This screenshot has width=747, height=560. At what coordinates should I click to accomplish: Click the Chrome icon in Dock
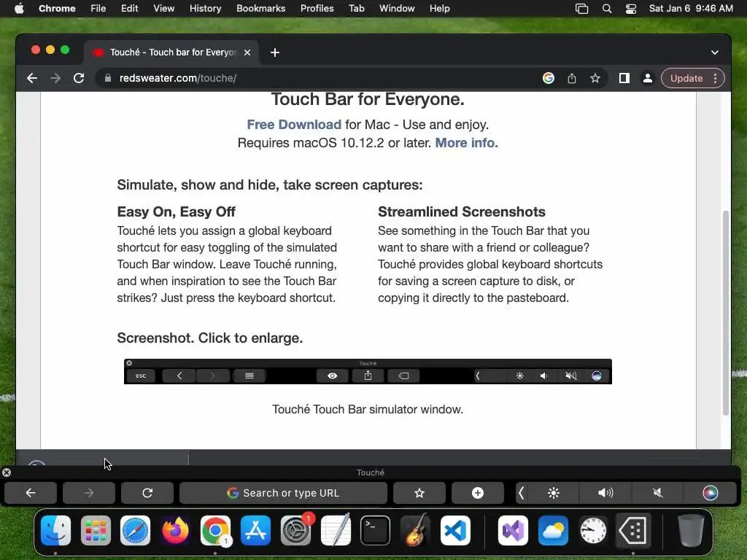pyautogui.click(x=215, y=531)
